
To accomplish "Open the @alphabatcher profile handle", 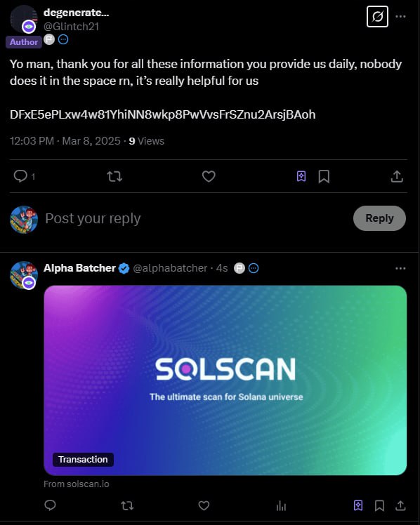I will coord(170,268).
